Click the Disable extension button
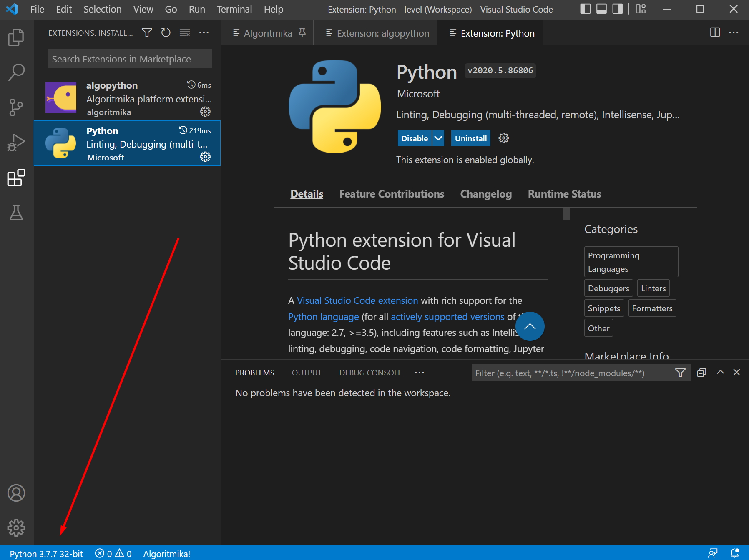The width and height of the screenshot is (749, 560). [x=415, y=138]
